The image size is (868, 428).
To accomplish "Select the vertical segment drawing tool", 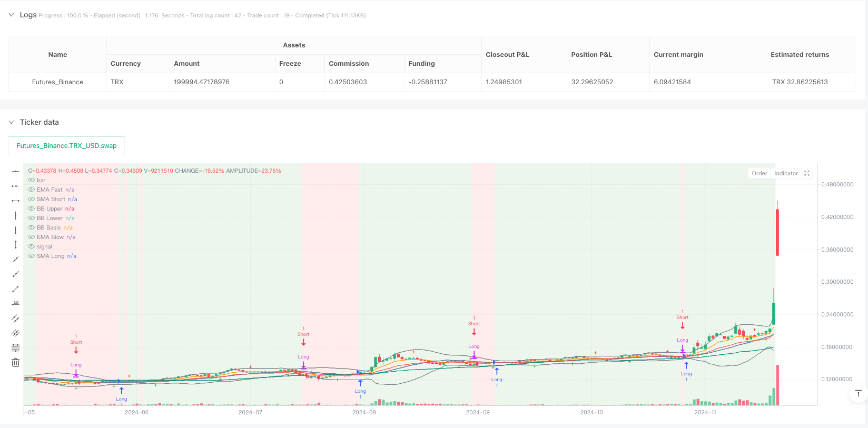I will point(15,245).
